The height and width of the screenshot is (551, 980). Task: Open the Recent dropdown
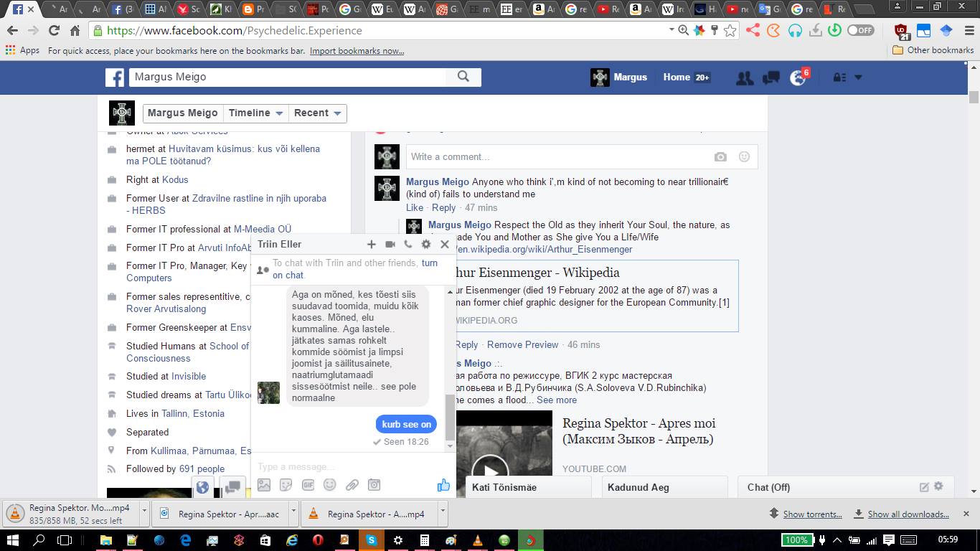tap(319, 113)
